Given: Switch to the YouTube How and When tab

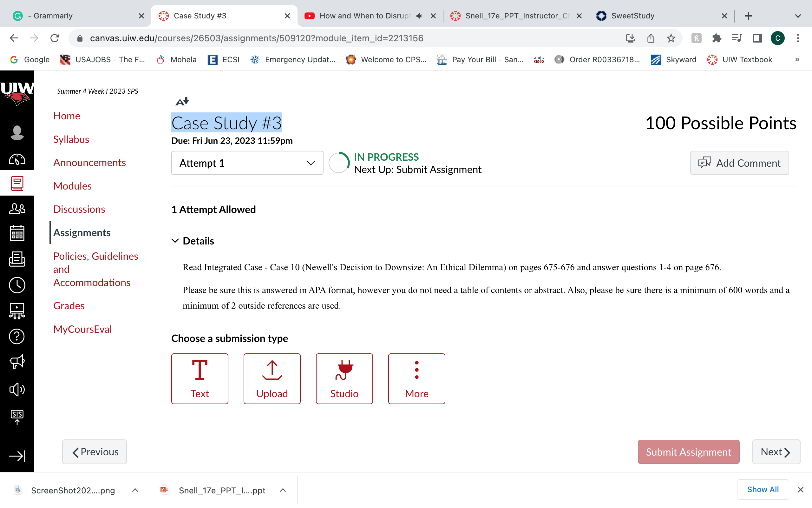Looking at the screenshot, I should (370, 16).
